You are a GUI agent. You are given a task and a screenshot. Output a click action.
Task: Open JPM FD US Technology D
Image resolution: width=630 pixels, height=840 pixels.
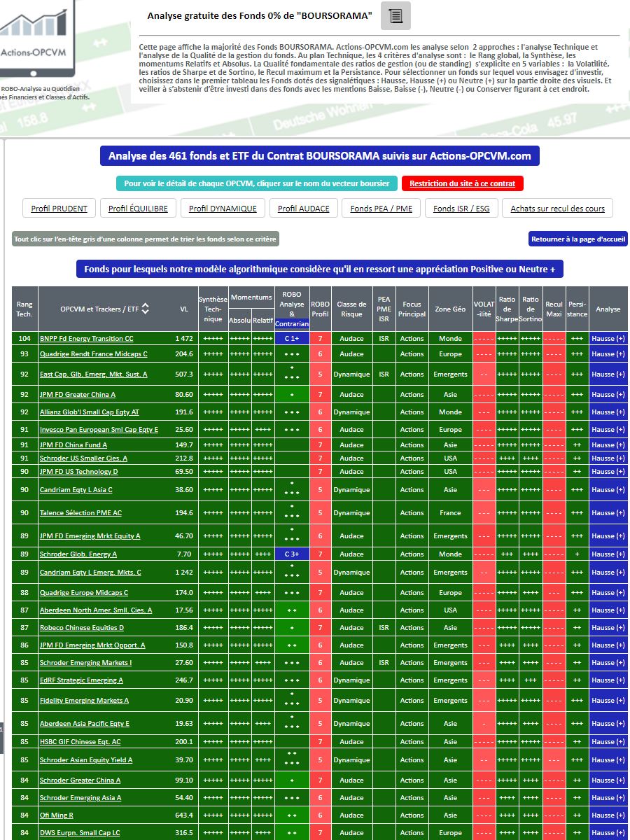78,472
